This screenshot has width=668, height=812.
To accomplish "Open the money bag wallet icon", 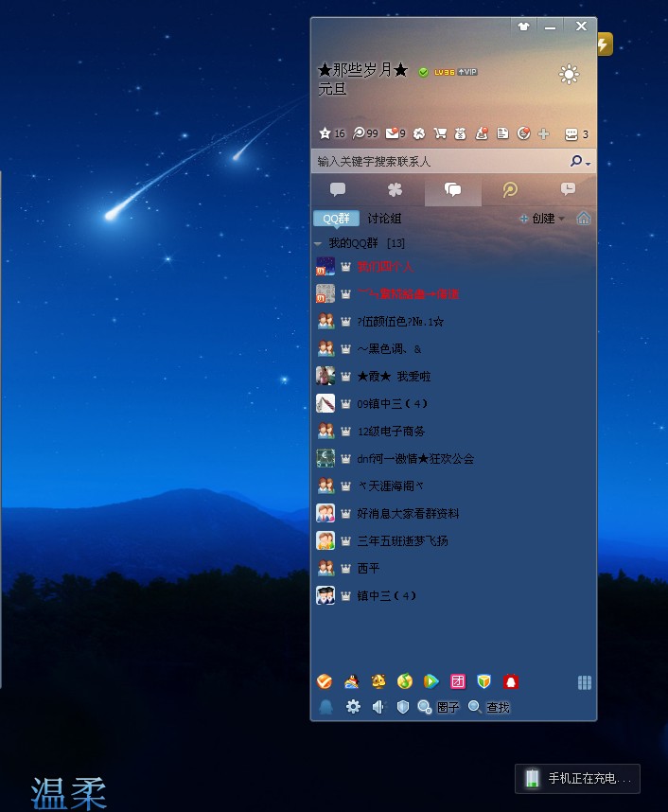I will coord(461,134).
